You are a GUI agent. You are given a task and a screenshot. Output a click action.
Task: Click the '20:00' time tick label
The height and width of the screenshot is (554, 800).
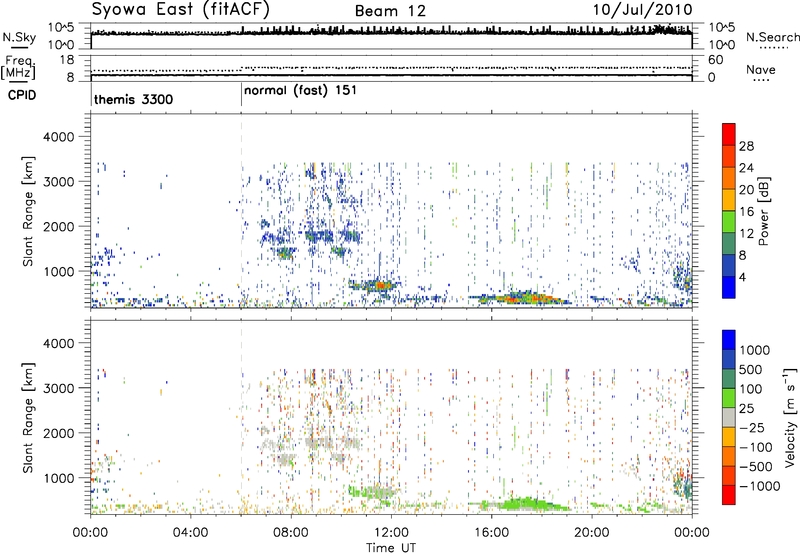[x=592, y=533]
